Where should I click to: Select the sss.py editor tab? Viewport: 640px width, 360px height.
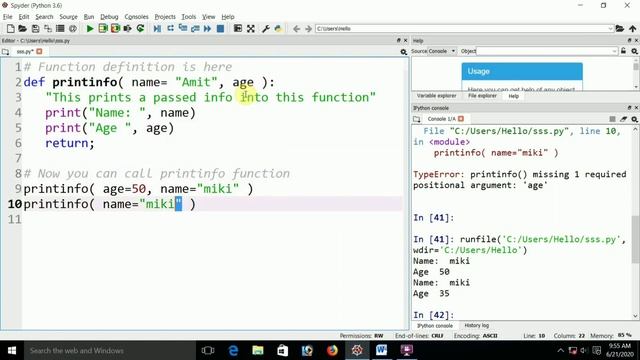(25, 51)
